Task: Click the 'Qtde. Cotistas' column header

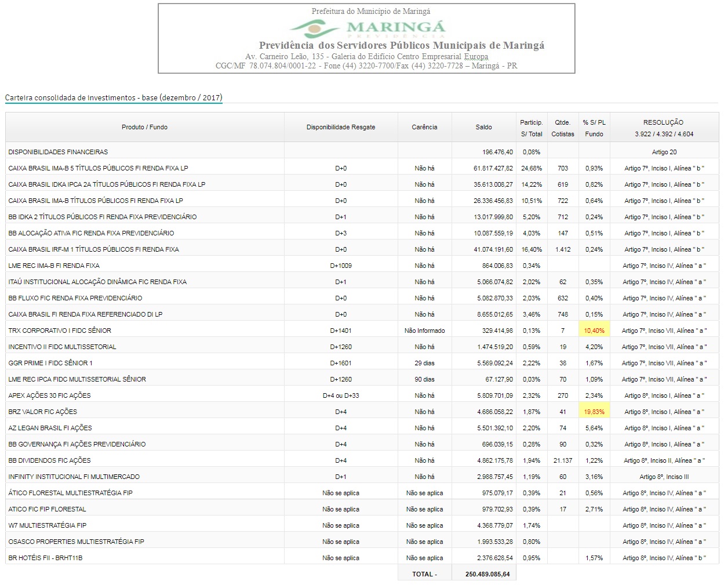Action: [x=562, y=128]
